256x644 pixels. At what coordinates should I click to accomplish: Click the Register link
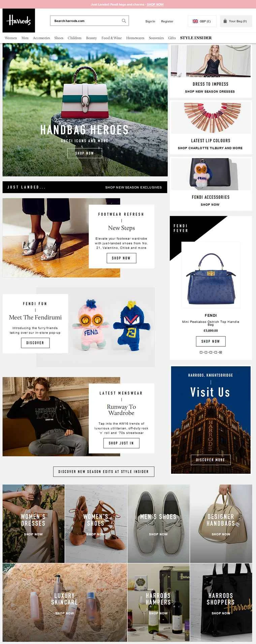tap(167, 21)
